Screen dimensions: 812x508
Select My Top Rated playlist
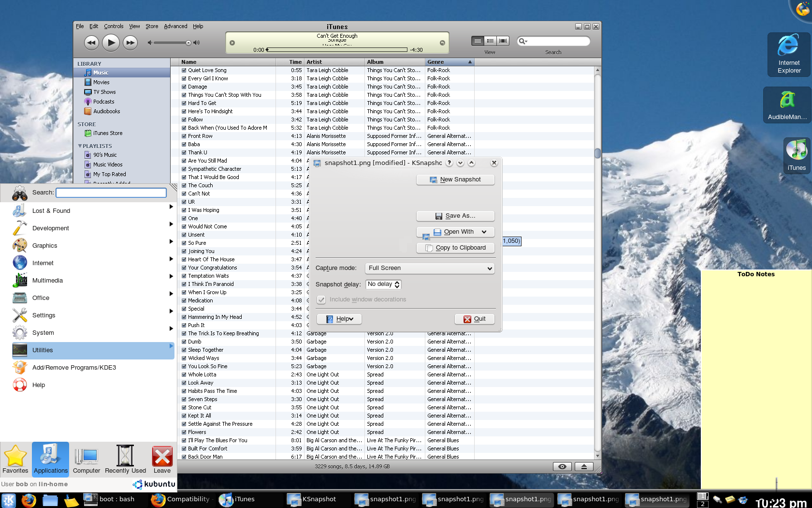109,174
